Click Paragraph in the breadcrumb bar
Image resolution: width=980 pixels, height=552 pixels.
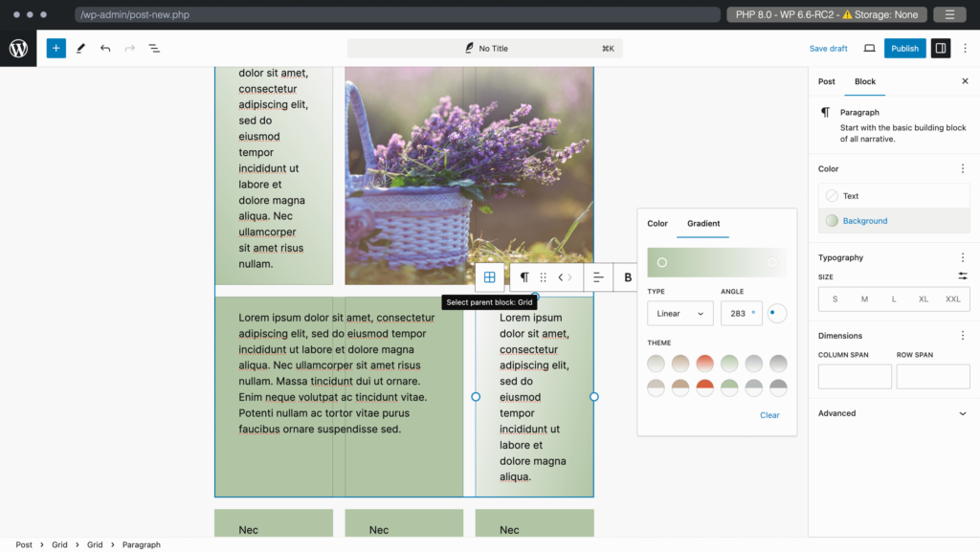tap(142, 544)
